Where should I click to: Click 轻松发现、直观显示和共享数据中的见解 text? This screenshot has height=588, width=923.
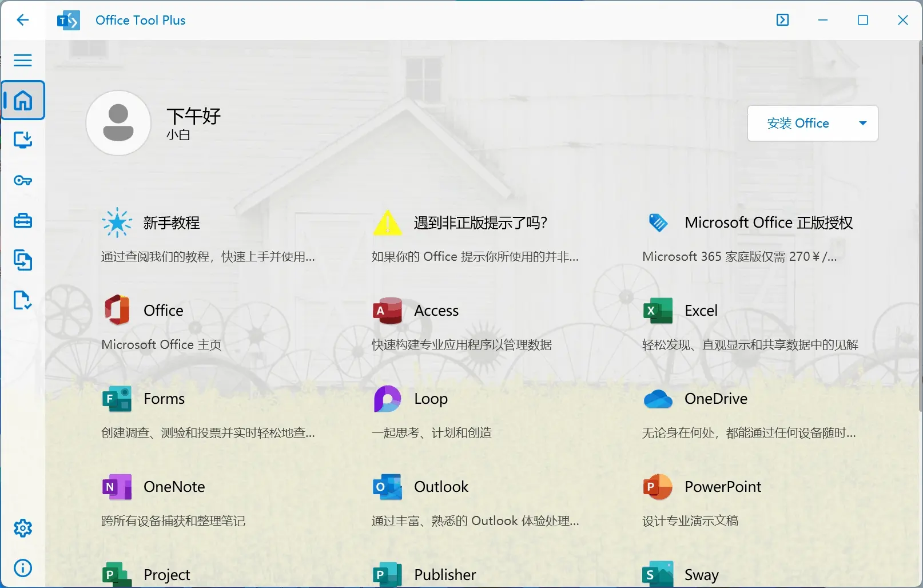point(750,344)
